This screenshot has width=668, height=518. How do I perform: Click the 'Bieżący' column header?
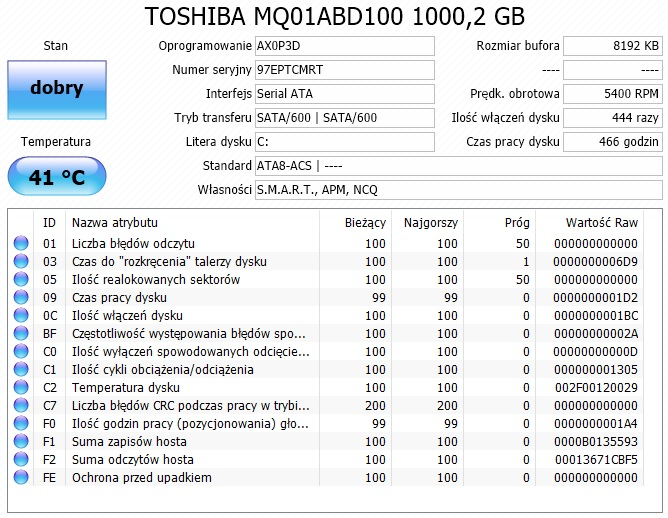(x=355, y=222)
